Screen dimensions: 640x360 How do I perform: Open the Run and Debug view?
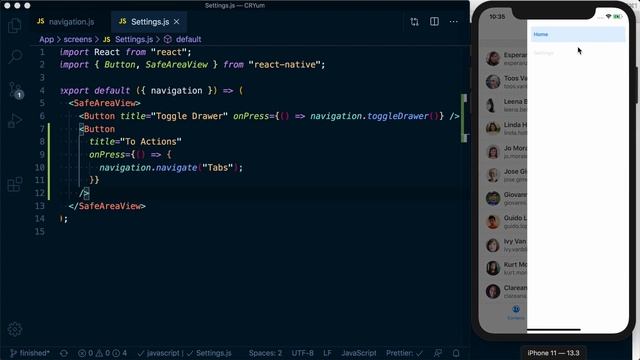point(15,121)
